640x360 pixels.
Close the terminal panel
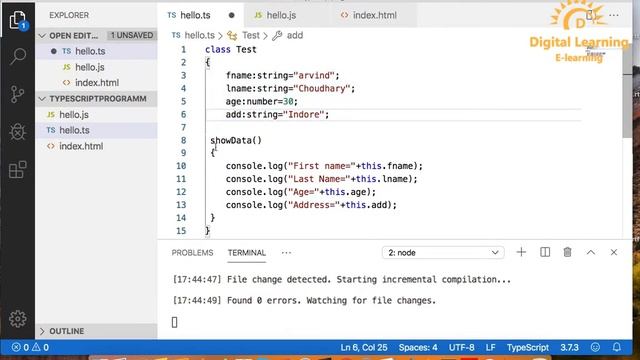pyautogui.click(x=613, y=252)
